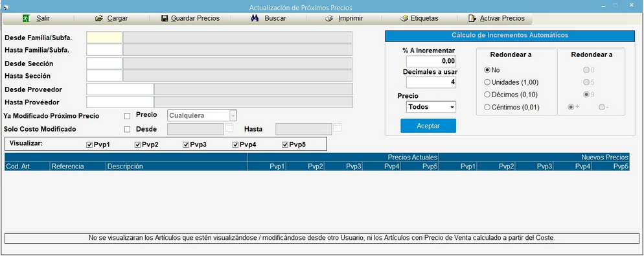The image size is (644, 256).
Task: Click the Aceptar button
Action: click(x=428, y=126)
